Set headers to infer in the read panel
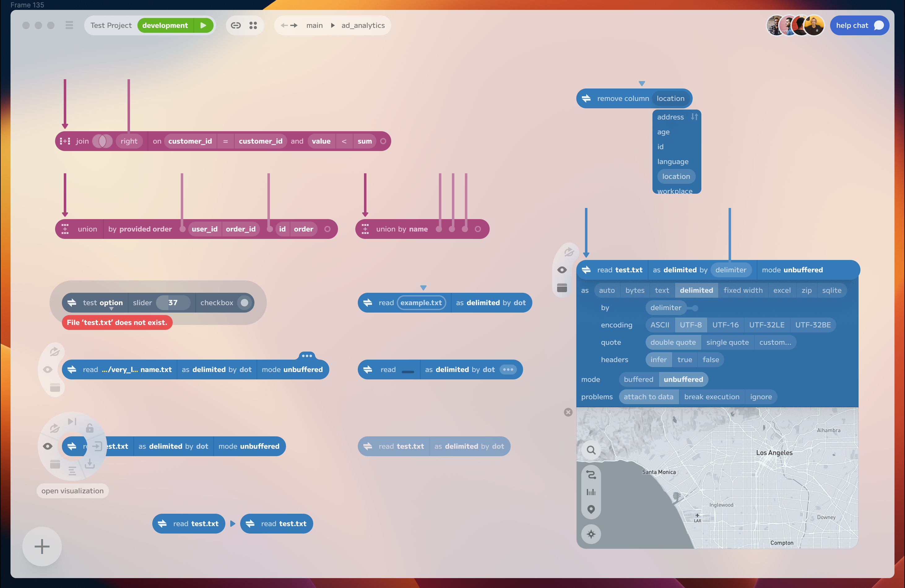The image size is (905, 588). coord(658,360)
